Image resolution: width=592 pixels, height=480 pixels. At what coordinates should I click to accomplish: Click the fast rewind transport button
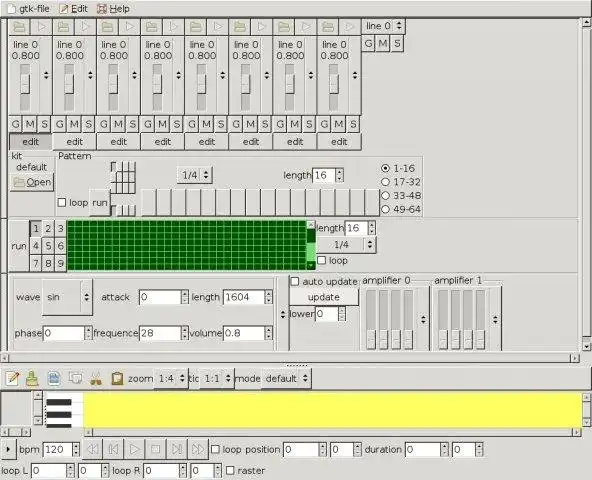pos(92,449)
